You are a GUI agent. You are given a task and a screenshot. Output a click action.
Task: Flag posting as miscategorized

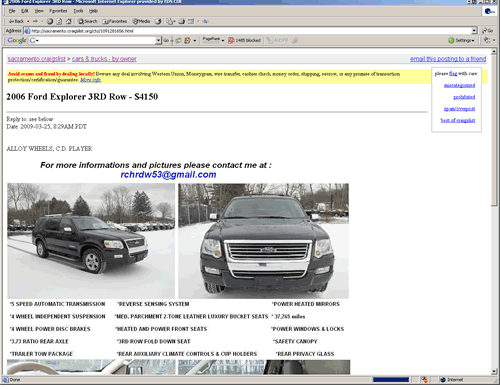pos(459,85)
